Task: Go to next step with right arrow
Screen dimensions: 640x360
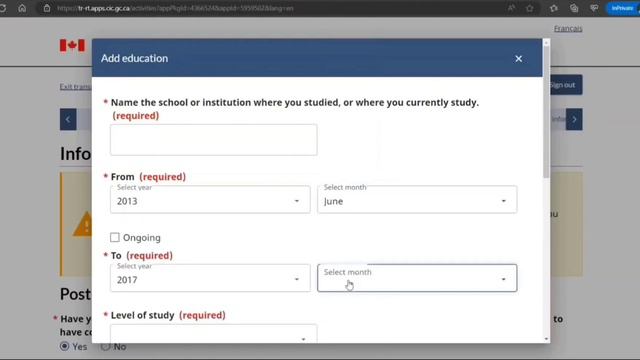Action: (x=574, y=119)
